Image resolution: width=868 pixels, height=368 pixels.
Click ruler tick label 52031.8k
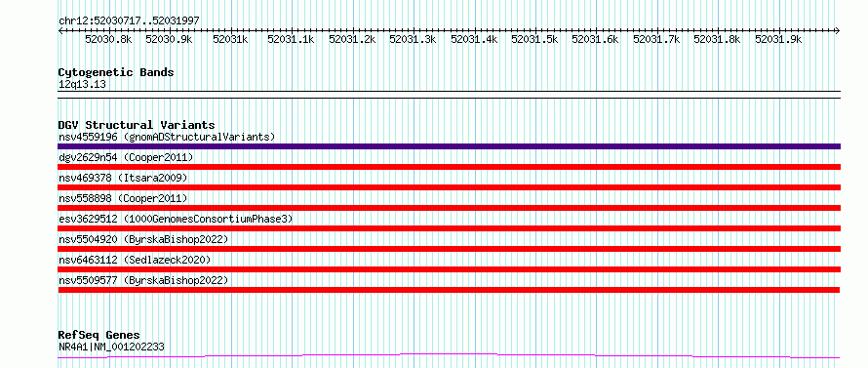coord(718,39)
